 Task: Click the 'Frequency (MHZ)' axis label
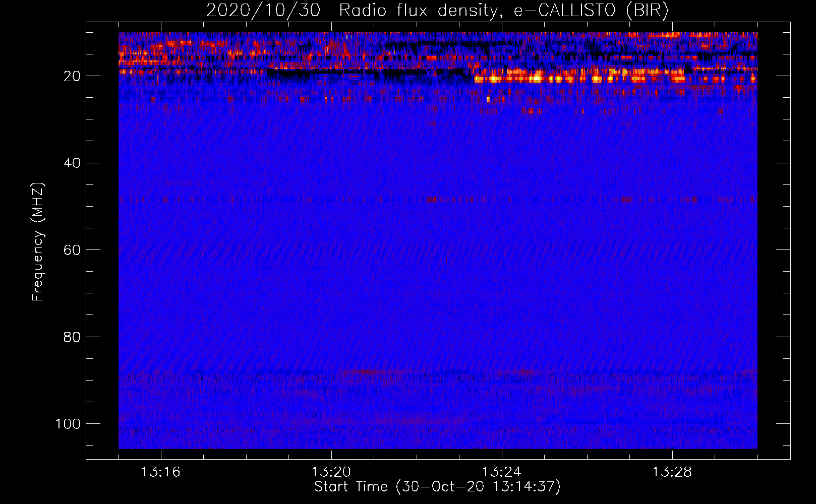pyautogui.click(x=37, y=242)
